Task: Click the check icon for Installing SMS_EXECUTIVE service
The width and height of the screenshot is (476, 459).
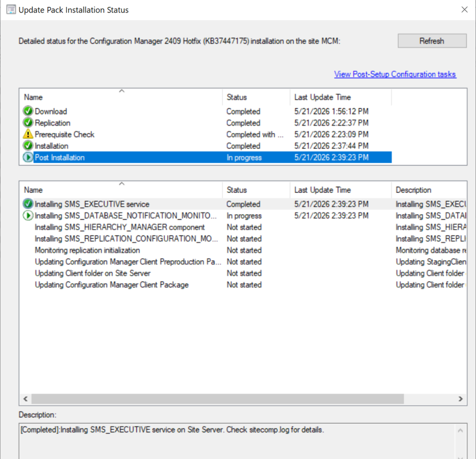Action: (28, 204)
